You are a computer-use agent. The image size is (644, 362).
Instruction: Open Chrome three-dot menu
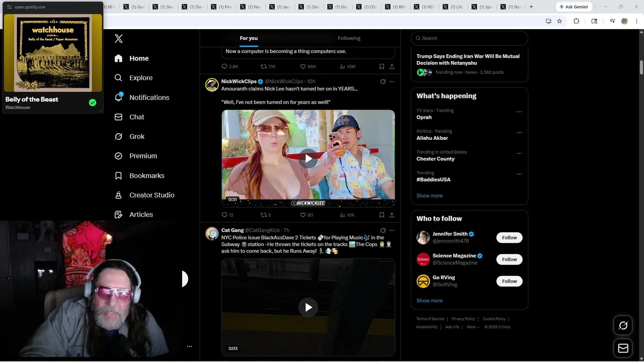(x=637, y=21)
